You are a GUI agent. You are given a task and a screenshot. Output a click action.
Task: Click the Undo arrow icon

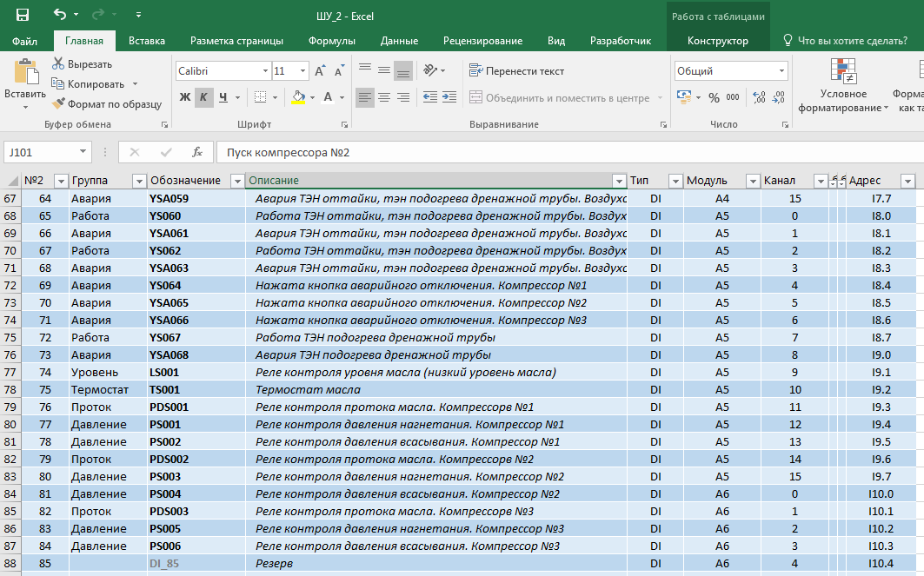60,14
